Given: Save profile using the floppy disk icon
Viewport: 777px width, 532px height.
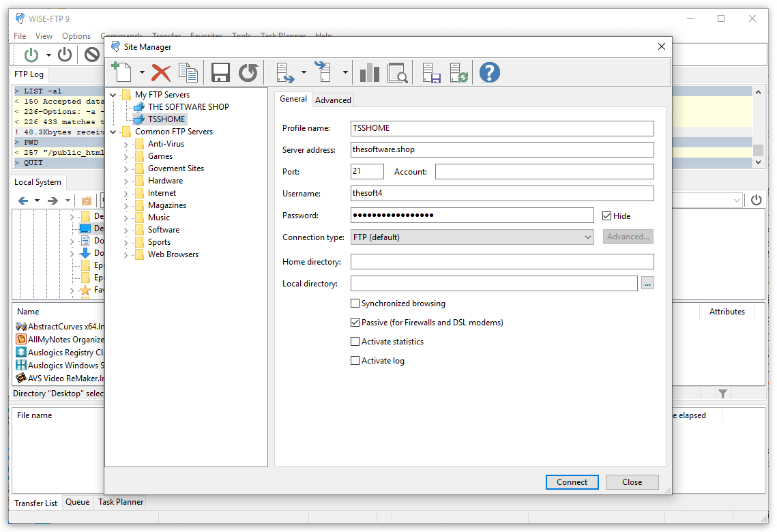Looking at the screenshot, I should [220, 72].
